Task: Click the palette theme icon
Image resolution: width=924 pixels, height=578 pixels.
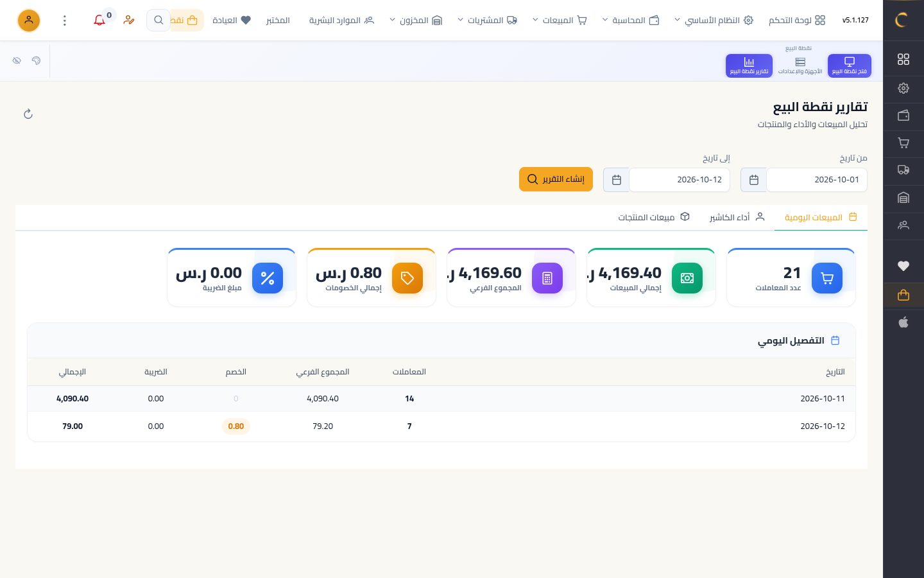Action: [x=37, y=60]
